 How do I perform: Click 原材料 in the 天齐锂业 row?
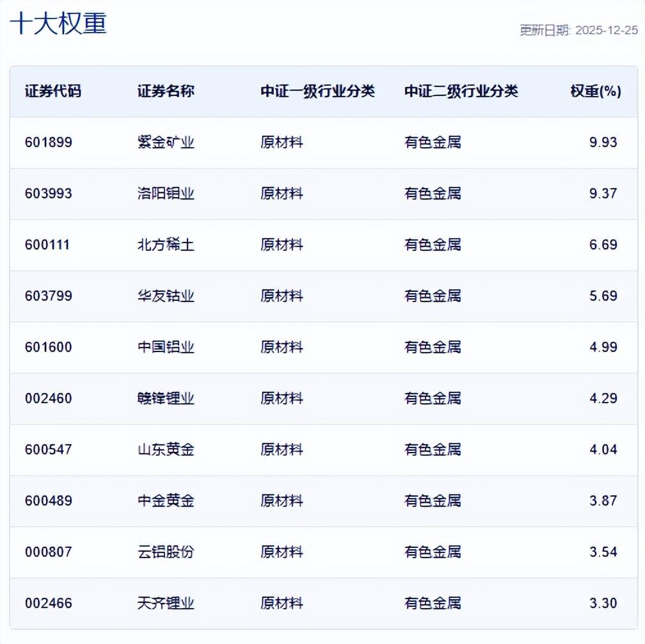tap(282, 603)
